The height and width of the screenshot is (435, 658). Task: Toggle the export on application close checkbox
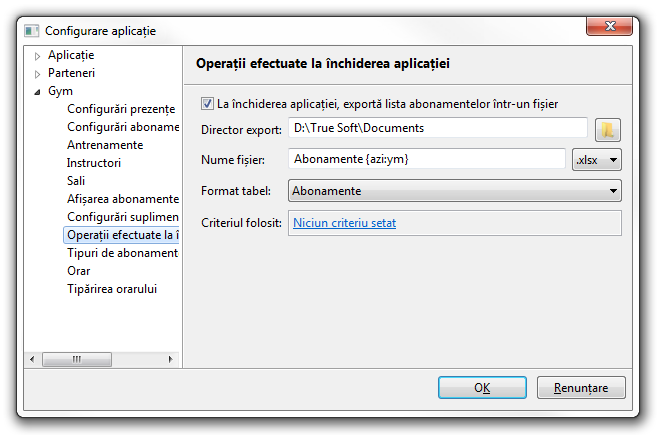point(208,103)
